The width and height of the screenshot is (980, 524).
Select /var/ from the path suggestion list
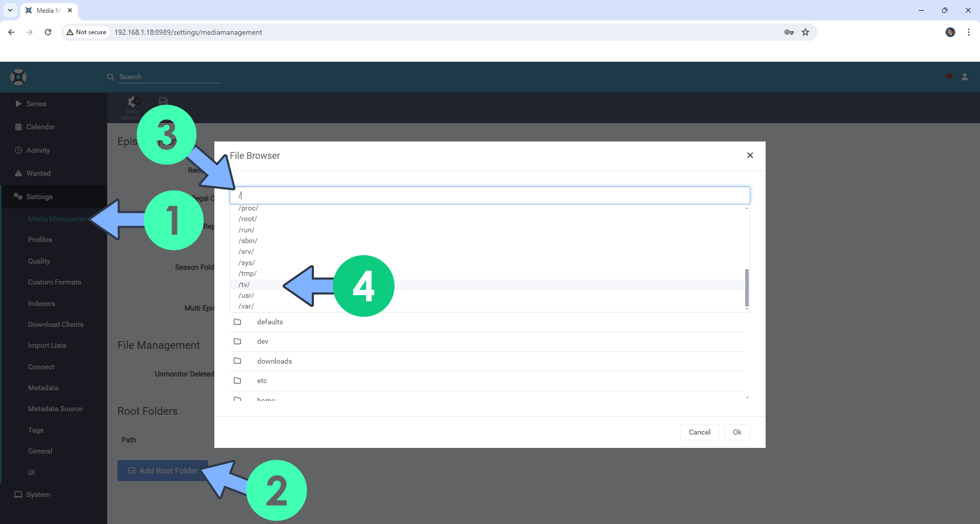click(246, 306)
